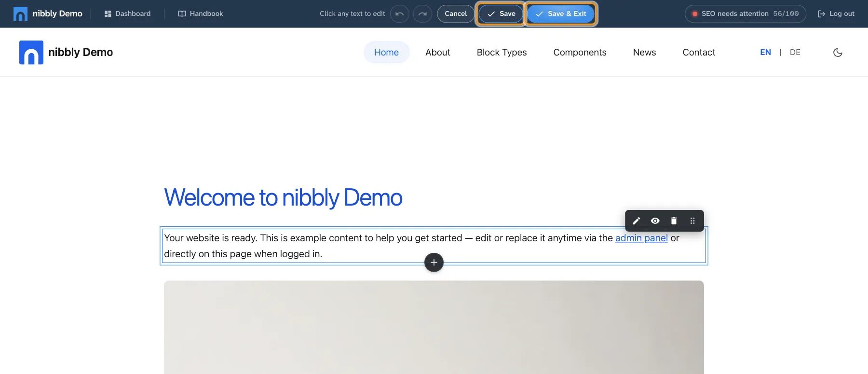Click nibbly Demo site header logo
Image resolution: width=868 pixels, height=374 pixels.
pos(66,53)
